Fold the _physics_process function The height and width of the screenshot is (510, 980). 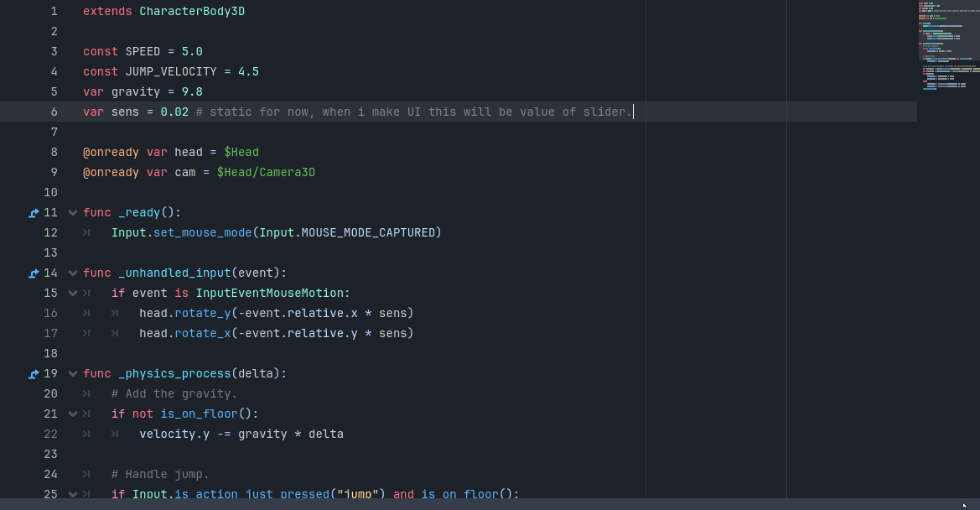click(x=73, y=374)
